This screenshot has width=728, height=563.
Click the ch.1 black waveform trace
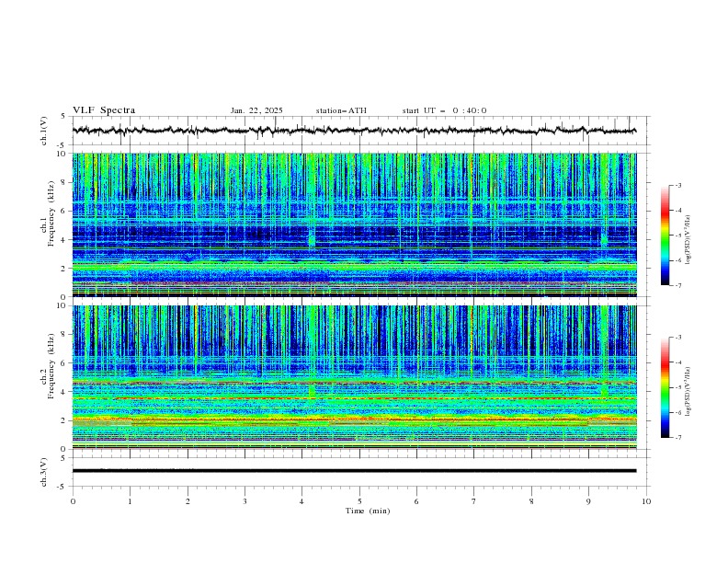(354, 131)
